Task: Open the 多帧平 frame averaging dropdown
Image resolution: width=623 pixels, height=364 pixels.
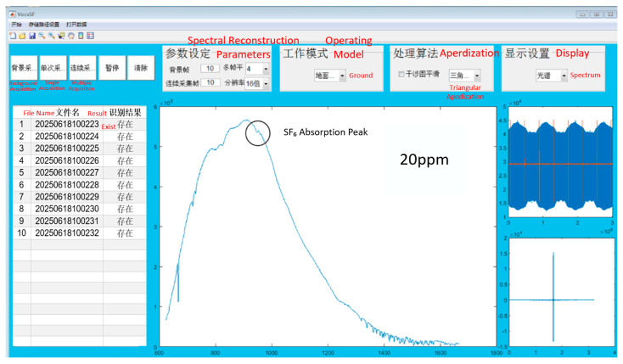Action: (x=257, y=69)
